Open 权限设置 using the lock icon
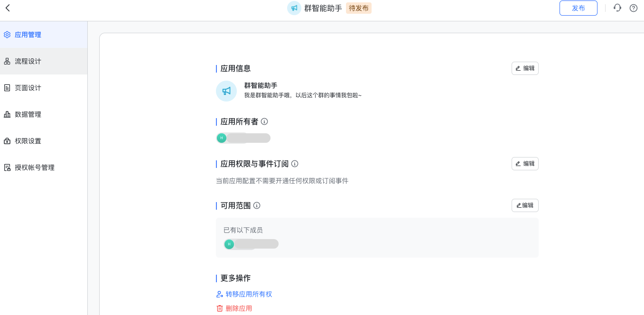644x315 pixels. coord(7,141)
